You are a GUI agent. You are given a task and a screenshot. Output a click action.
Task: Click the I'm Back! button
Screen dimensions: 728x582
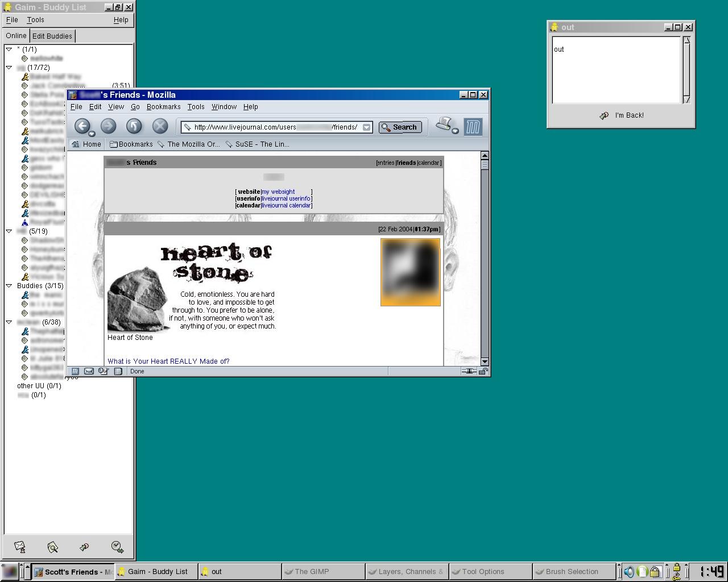coord(621,115)
